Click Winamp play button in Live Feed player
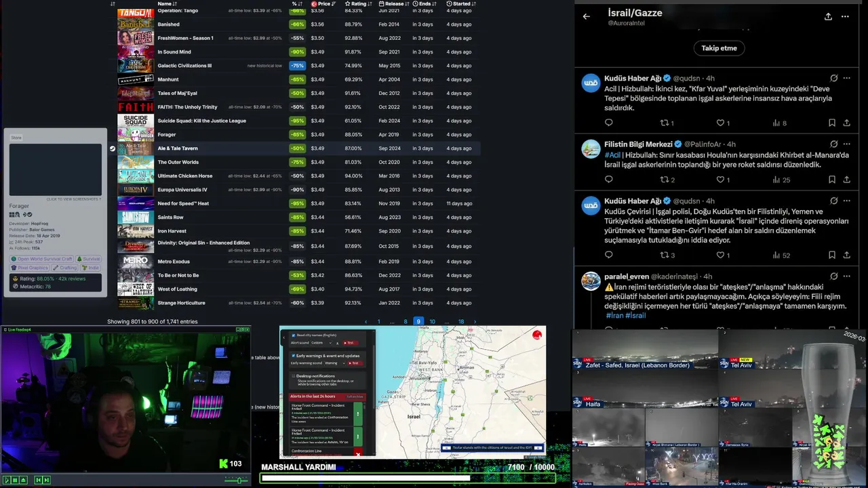Viewport: 868px width, 488px height. pyautogui.click(x=7, y=480)
